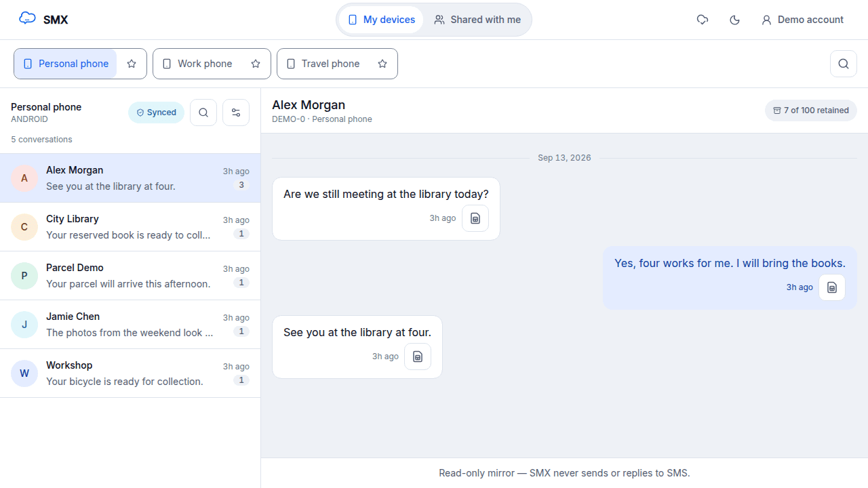Star the Work phone device
The height and width of the screenshot is (488, 868).
click(x=256, y=64)
